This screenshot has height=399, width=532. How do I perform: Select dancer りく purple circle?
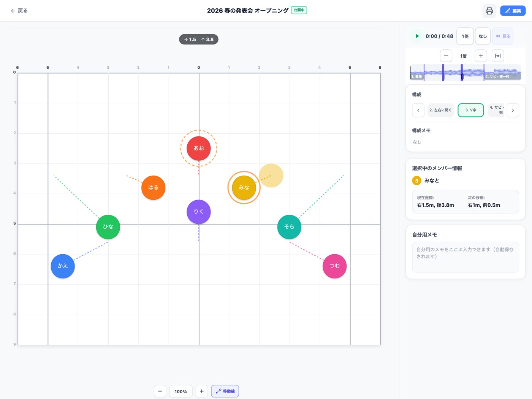click(x=199, y=212)
